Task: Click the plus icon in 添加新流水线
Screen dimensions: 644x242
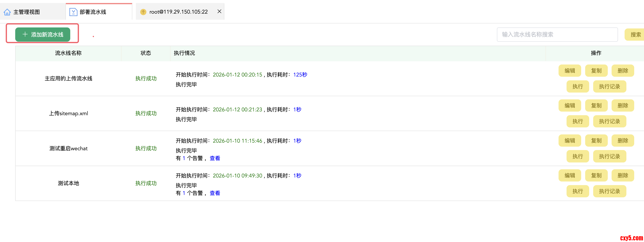Action: [x=25, y=34]
